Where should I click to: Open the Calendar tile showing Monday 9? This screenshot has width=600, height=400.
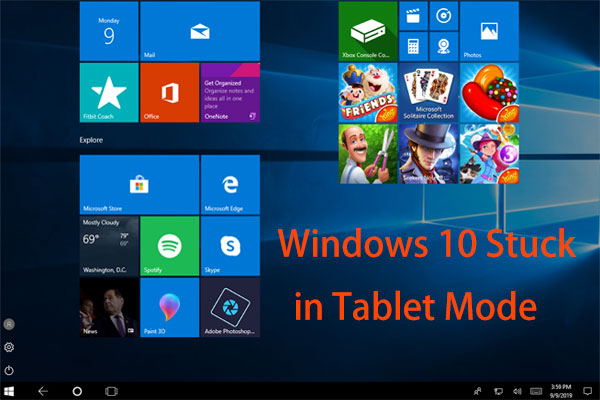point(109,31)
